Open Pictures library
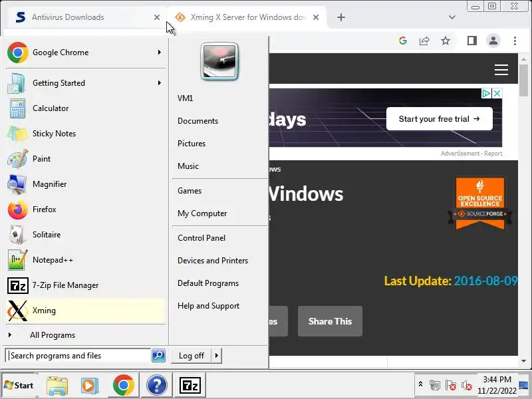Image resolution: width=532 pixels, height=399 pixels. (x=192, y=144)
